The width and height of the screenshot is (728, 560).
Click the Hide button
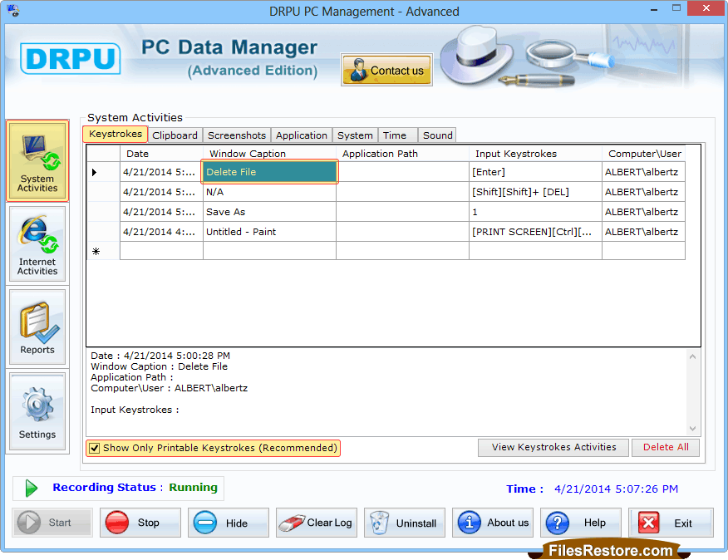tap(229, 523)
